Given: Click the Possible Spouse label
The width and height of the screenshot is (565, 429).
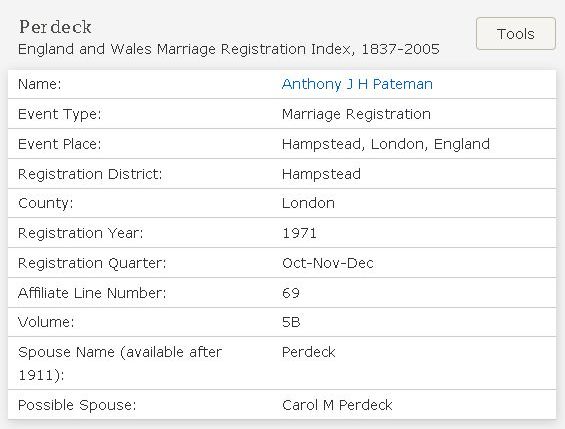Looking at the screenshot, I should pos(77,405).
